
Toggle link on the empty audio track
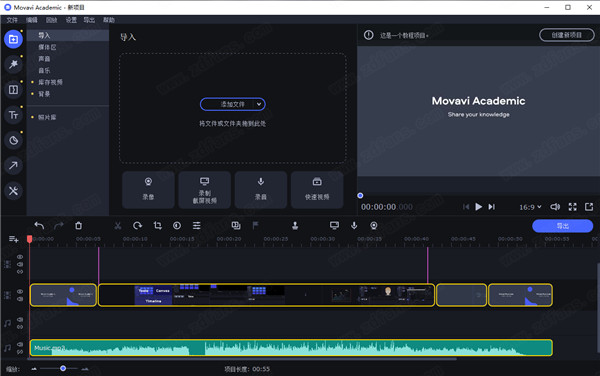pyautogui.click(x=20, y=327)
